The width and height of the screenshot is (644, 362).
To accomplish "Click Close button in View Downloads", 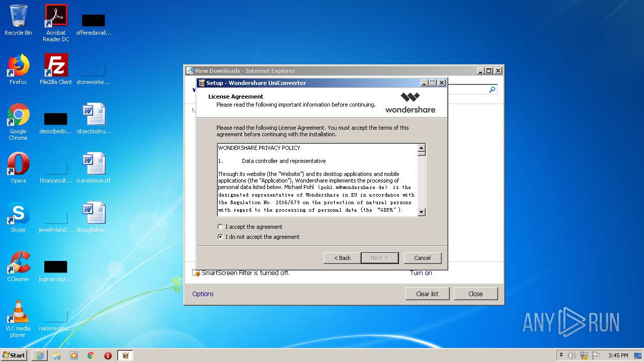I will coord(475,294).
